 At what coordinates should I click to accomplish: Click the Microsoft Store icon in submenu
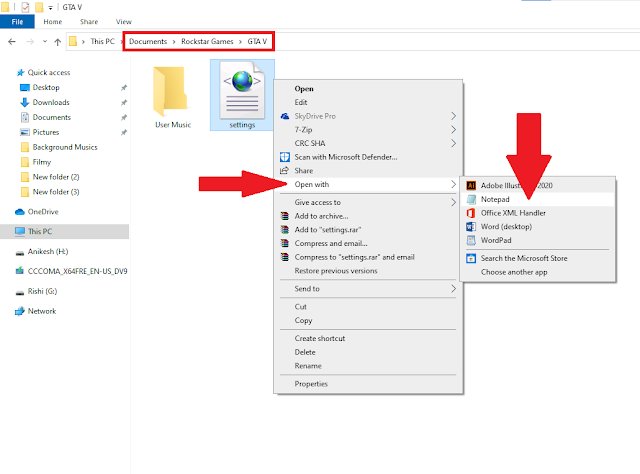[471, 258]
